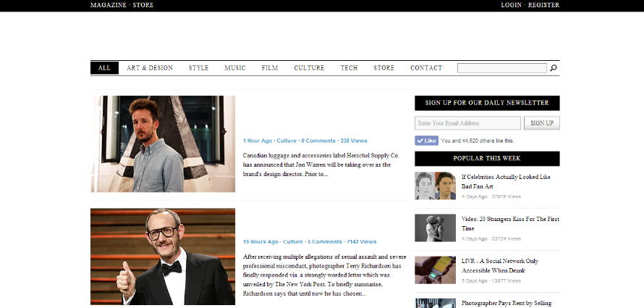Select the All navigation tab
The width and height of the screenshot is (644, 308).
[x=104, y=68]
